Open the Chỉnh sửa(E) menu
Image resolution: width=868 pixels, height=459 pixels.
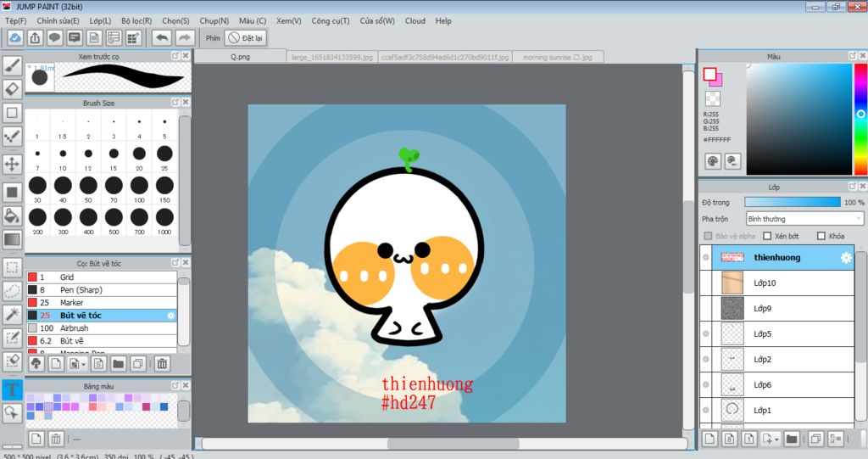58,20
